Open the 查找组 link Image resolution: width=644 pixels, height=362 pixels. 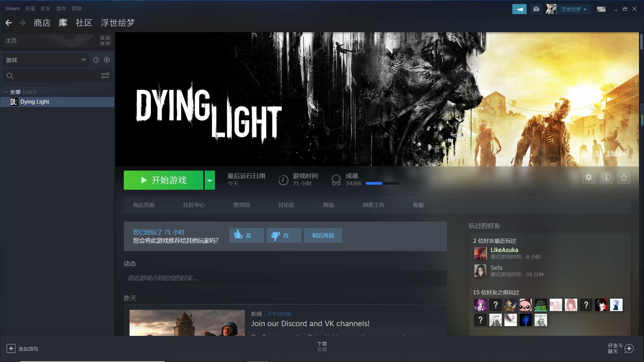(x=241, y=205)
